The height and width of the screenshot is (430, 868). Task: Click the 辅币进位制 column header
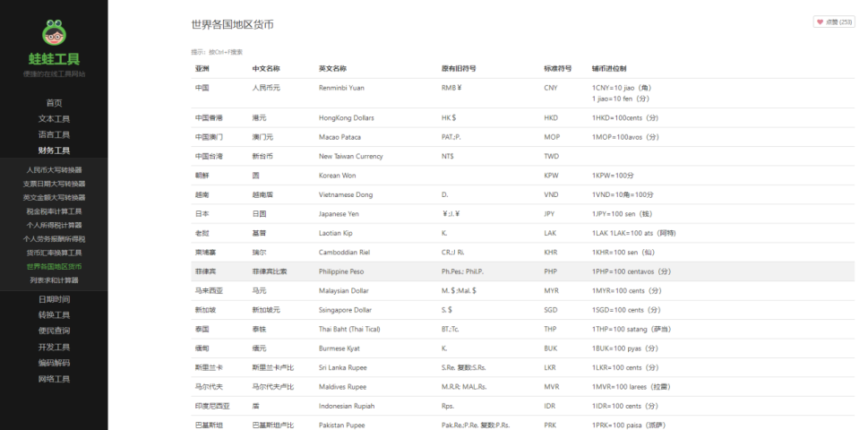point(609,69)
